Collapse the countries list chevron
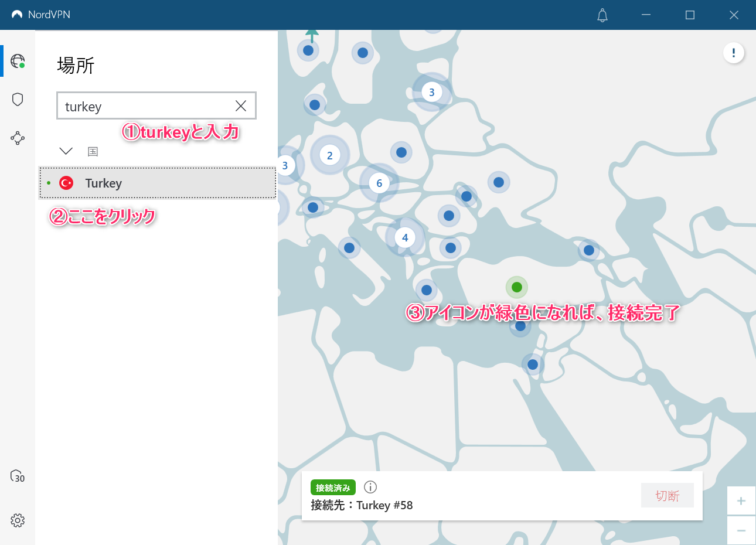Viewport: 756px width, 545px height. click(66, 151)
